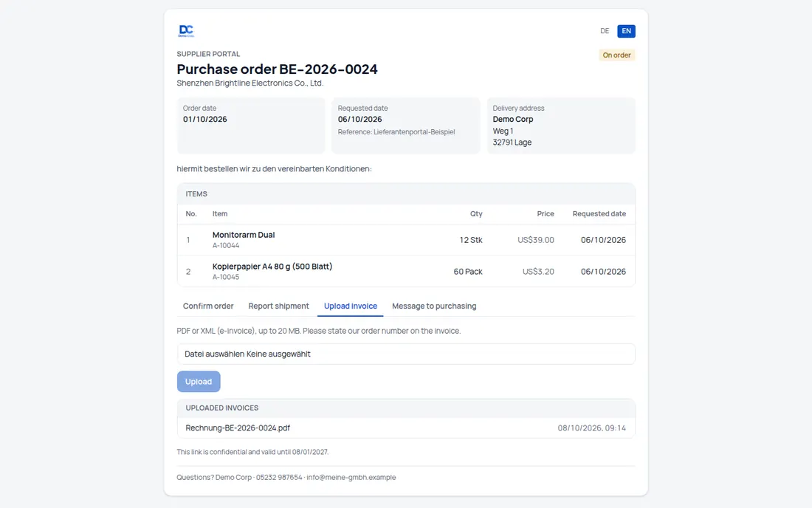Click upload timestamp 08/10/2026, 09:14
812x508 pixels.
coord(591,428)
